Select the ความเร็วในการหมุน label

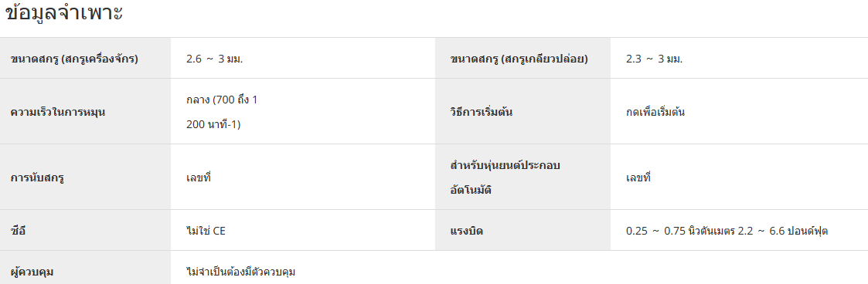(58, 112)
